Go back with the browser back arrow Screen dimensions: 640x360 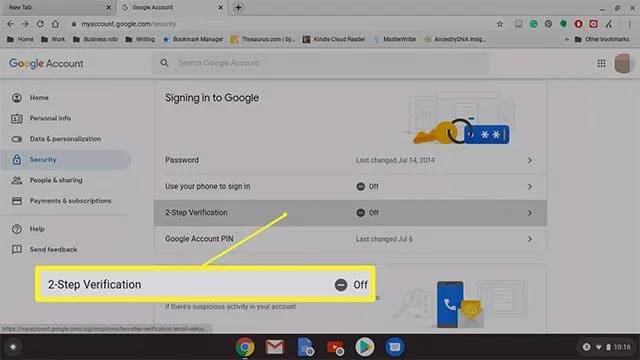[10, 24]
